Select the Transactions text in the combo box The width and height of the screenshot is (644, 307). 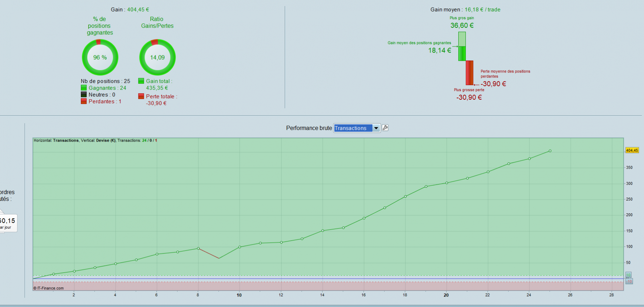pyautogui.click(x=351, y=128)
